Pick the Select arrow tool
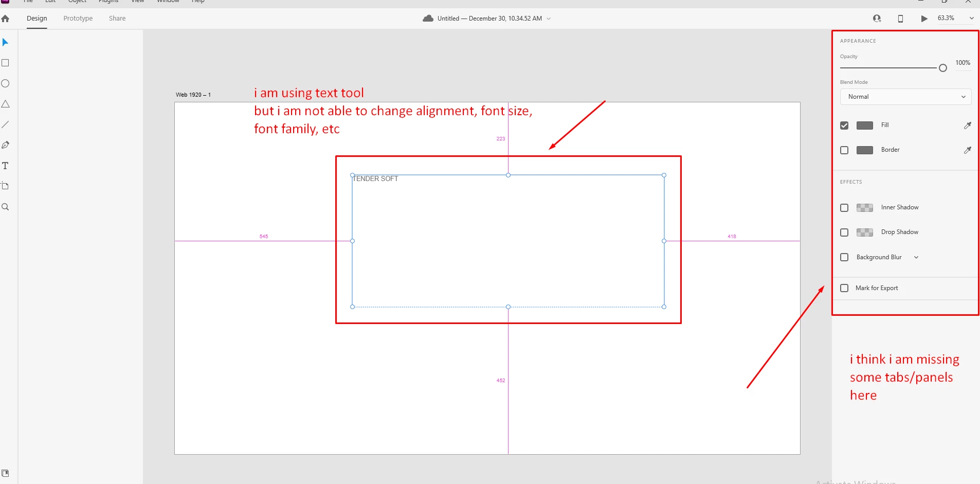The height and width of the screenshot is (484, 980). coord(5,42)
